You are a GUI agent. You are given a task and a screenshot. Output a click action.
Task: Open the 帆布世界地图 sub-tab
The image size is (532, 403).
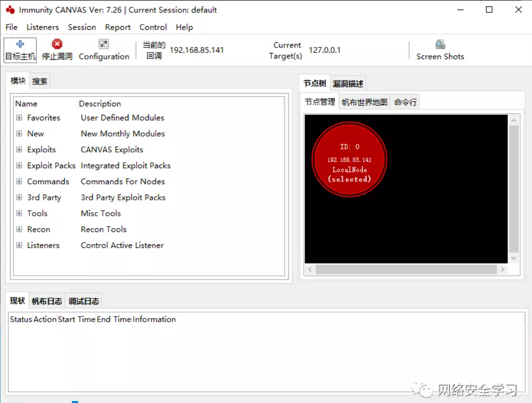pyautogui.click(x=364, y=102)
